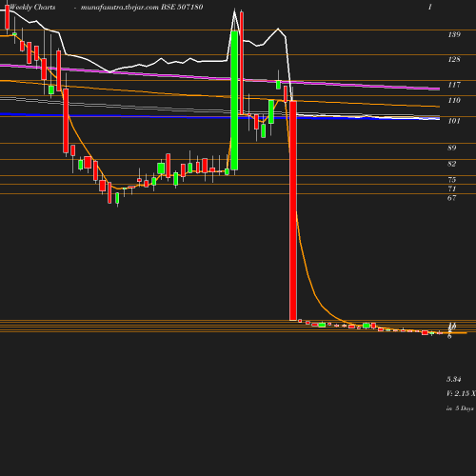Select the 128 price level label
Viewport: 476px width, 476px height.
coord(454,59)
